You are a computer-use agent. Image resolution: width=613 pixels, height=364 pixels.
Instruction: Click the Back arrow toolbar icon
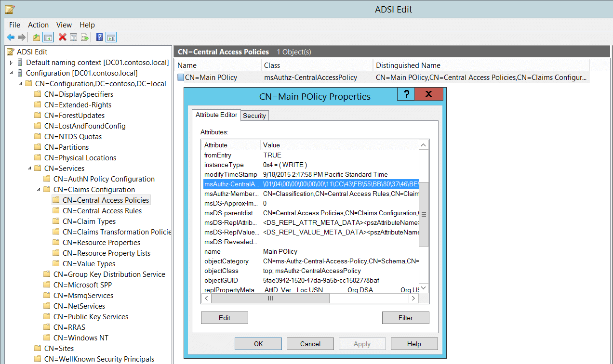click(x=11, y=38)
